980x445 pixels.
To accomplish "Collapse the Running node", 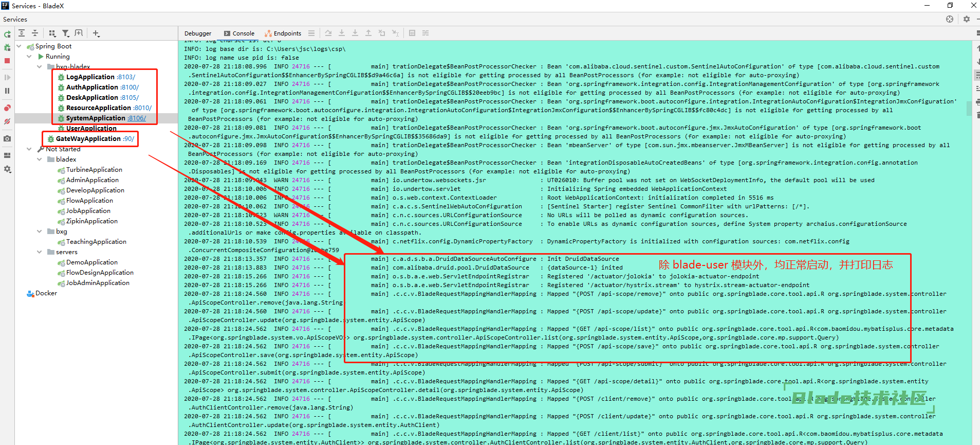I will (29, 57).
